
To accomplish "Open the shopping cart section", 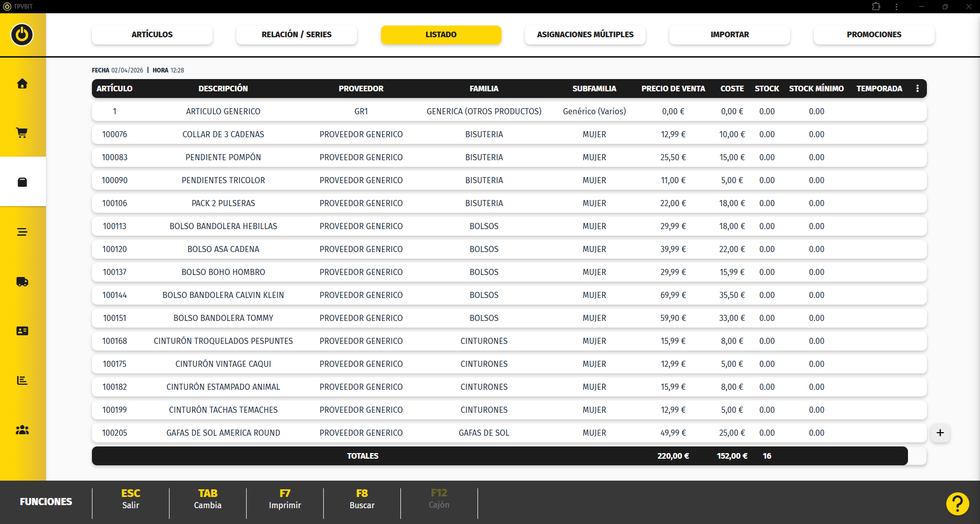I will [x=22, y=133].
